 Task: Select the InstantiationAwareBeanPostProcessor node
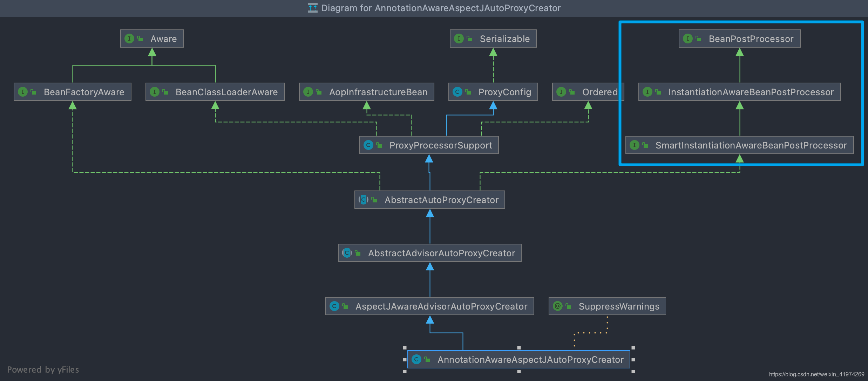click(751, 92)
